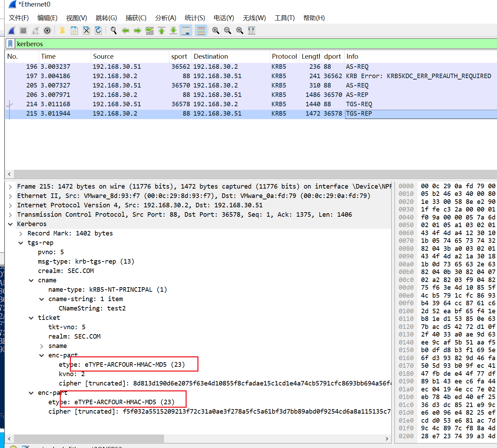
Task: Go to the first packet icon
Action: (x=162, y=31)
